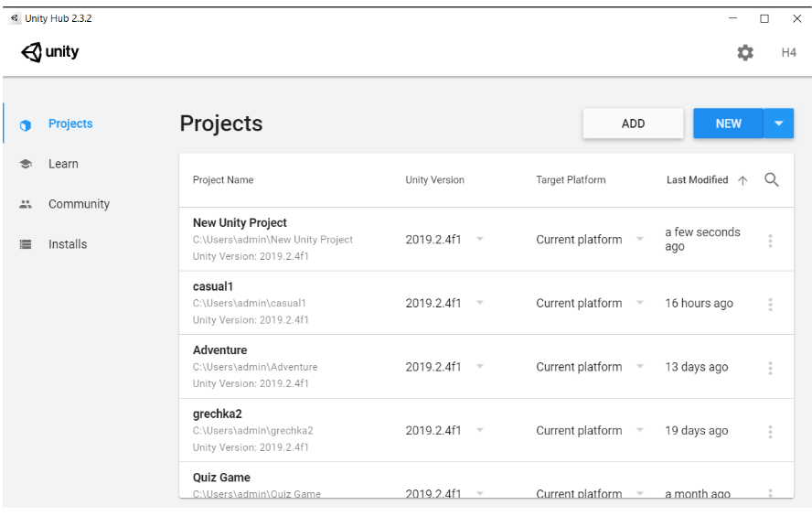Viewport: 812px width, 516px height.
Task: Click the Installs list icon
Action: pos(26,244)
